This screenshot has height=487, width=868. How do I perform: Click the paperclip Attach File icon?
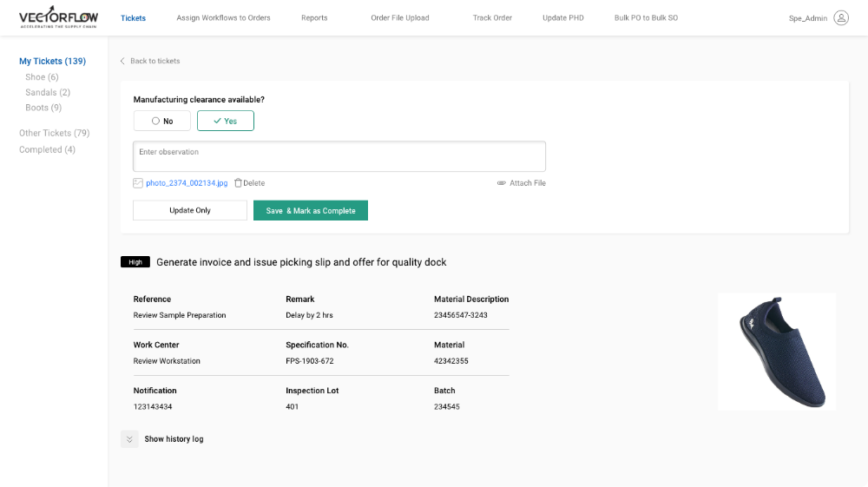[502, 183]
